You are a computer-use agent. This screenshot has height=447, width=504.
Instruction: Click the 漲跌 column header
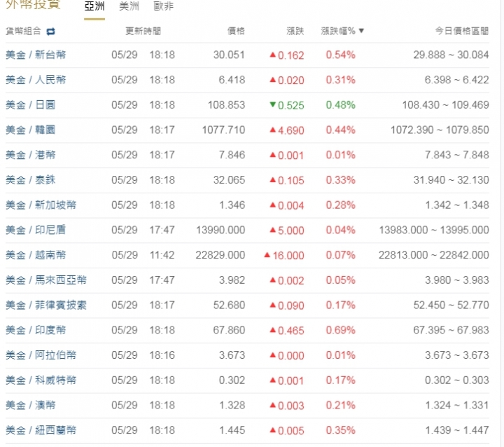(x=295, y=32)
